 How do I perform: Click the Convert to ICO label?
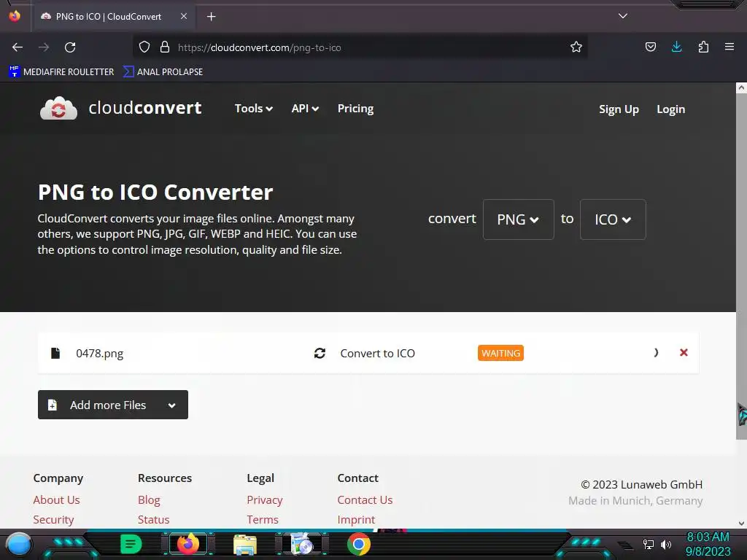point(377,354)
